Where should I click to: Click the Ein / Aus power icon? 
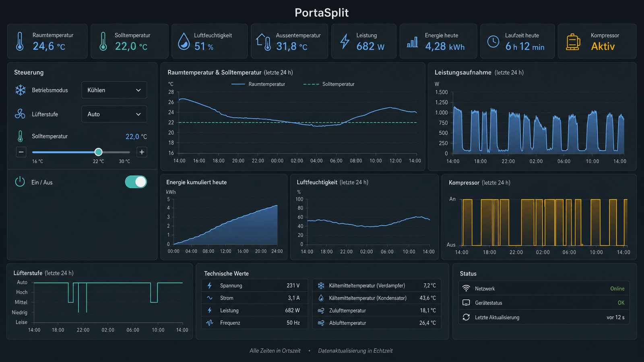(x=20, y=182)
